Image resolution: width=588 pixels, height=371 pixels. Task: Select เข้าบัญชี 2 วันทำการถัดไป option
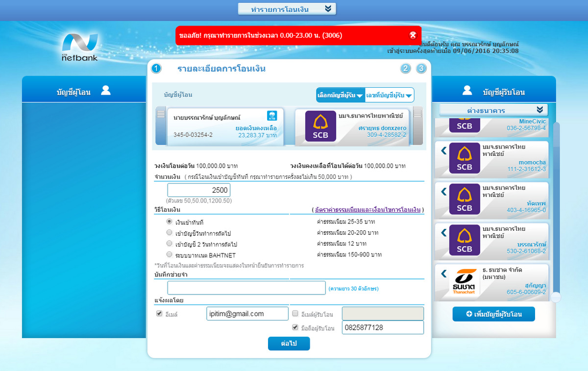coord(170,244)
